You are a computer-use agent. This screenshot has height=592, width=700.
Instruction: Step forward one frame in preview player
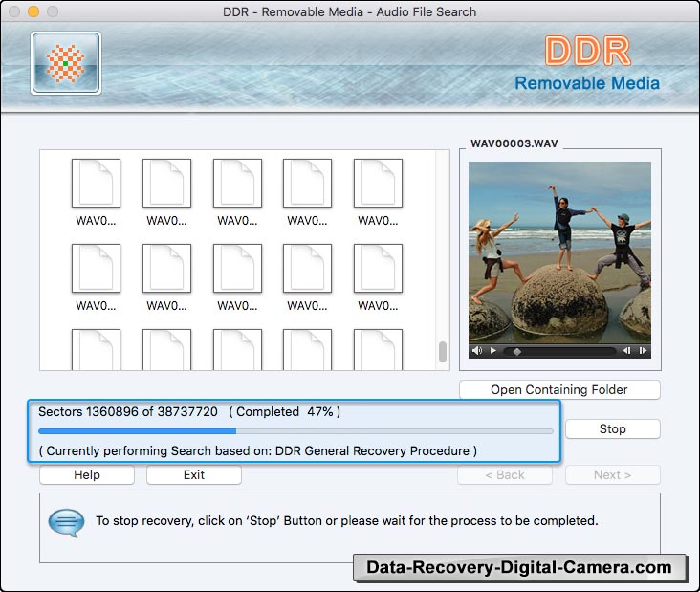(643, 350)
